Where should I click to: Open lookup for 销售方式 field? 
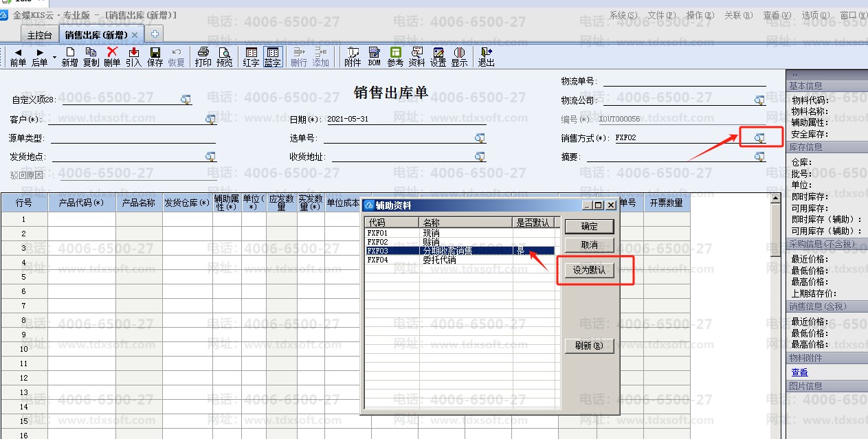[x=759, y=138]
